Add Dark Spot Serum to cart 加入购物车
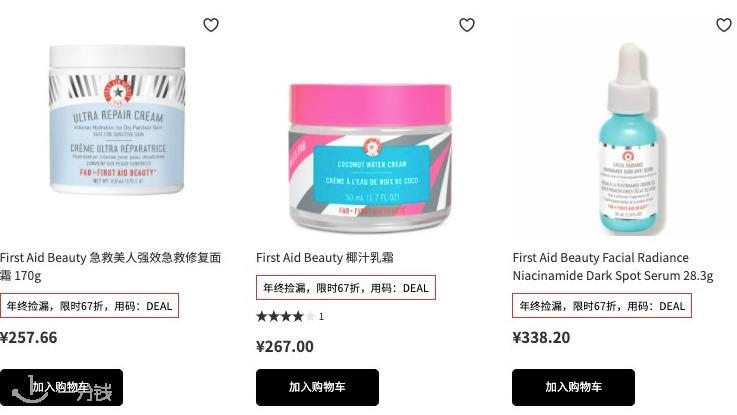 pyautogui.click(x=573, y=387)
